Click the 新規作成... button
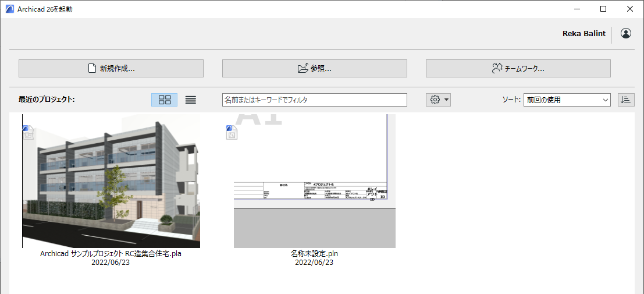Image resolution: width=644 pixels, height=294 pixels. click(x=111, y=68)
